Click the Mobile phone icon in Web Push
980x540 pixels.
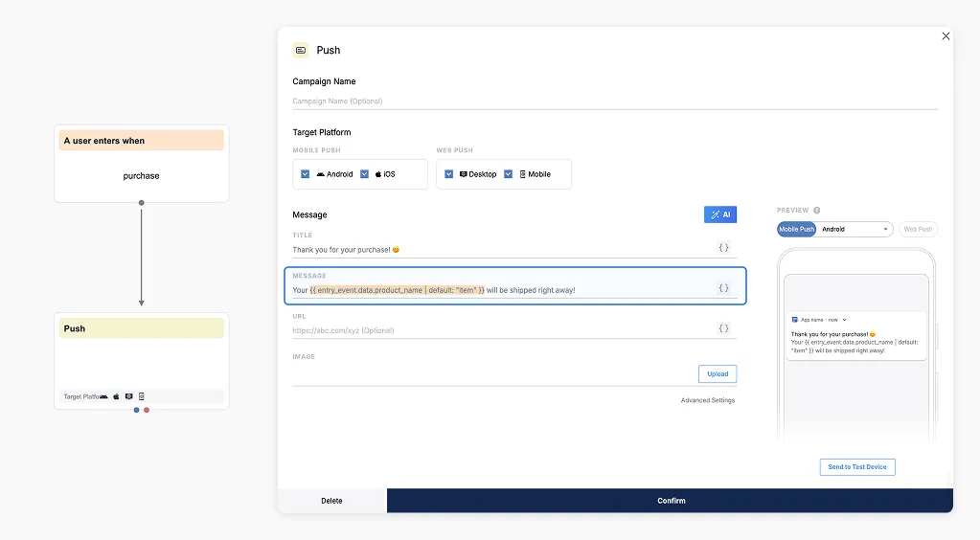[522, 174]
